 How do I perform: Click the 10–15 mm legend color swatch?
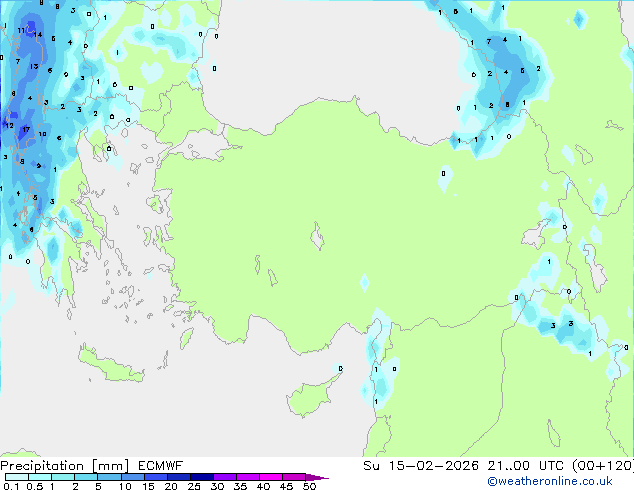click(132, 477)
